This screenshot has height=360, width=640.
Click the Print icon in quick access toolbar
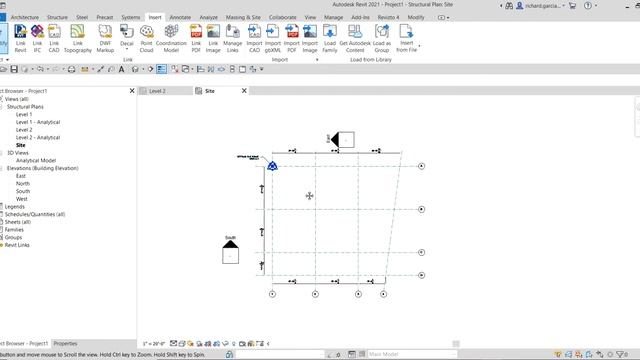click(x=71, y=69)
